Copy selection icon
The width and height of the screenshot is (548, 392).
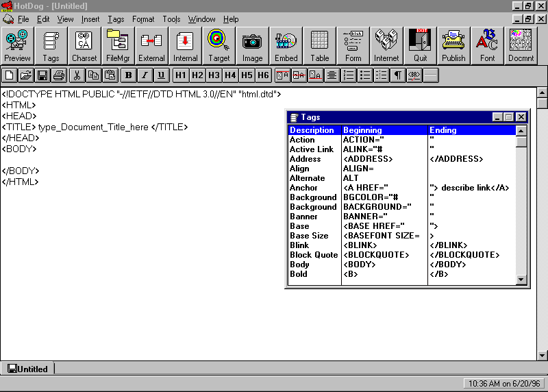point(93,75)
